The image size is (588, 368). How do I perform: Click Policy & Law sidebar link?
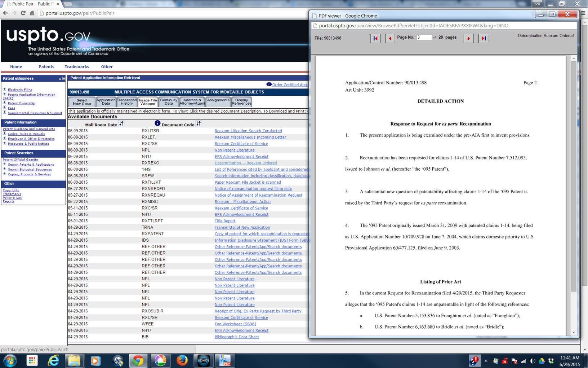click(x=13, y=198)
